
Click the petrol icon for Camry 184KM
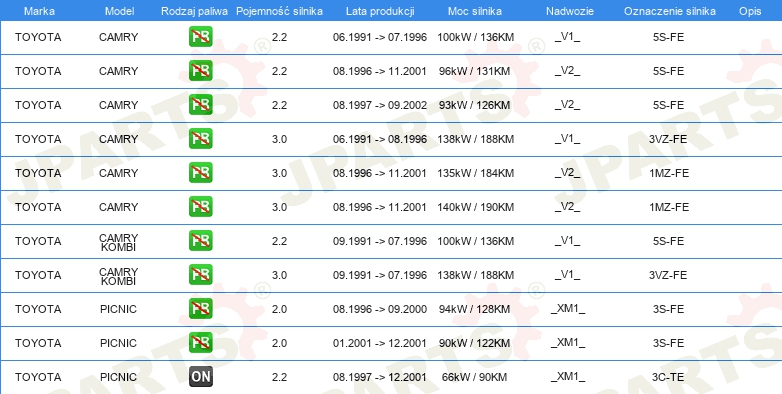pos(200,173)
